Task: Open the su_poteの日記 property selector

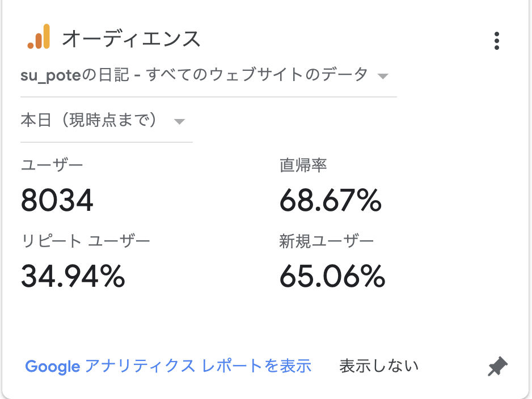Action: (x=208, y=75)
